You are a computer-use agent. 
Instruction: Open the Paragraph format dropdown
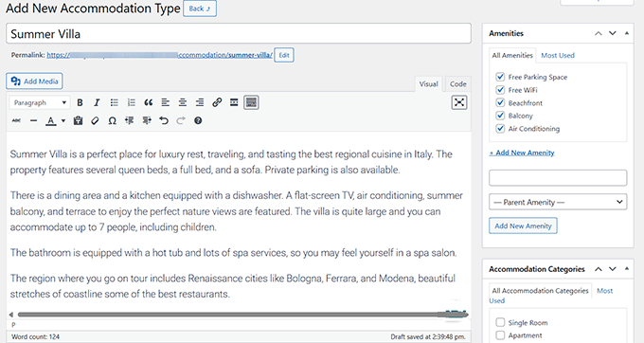pyautogui.click(x=40, y=102)
